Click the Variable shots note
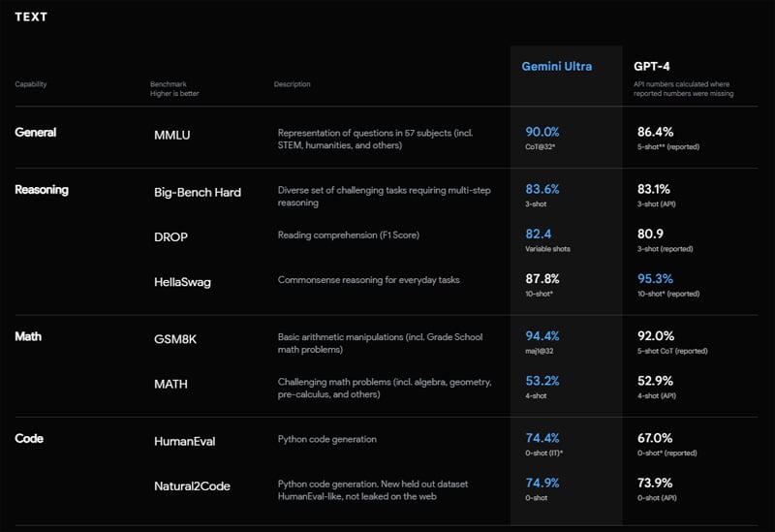 (547, 249)
